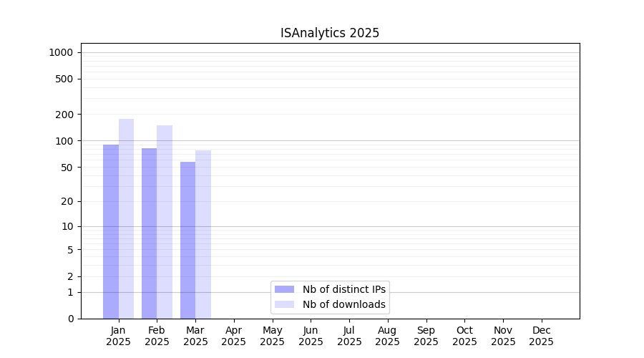Select the Jul 2025 x-axis label
This screenshot has height=358, width=644.
(x=349, y=336)
